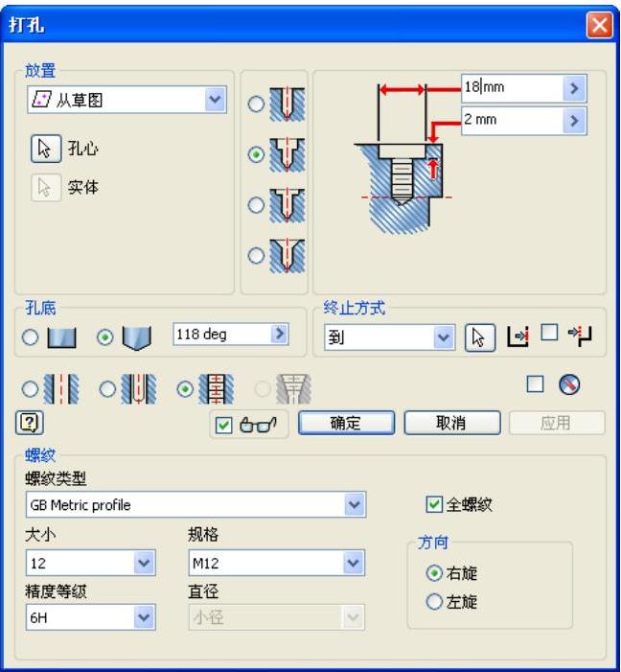Screen dimensions: 621x672
Task: Choose the flat hole bottom option
Action: [x=34, y=337]
